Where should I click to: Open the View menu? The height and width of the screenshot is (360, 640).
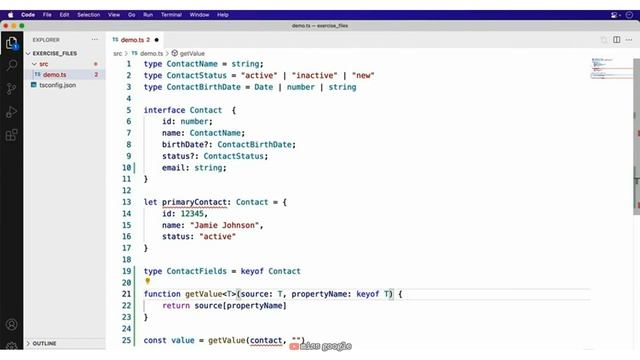(114, 15)
